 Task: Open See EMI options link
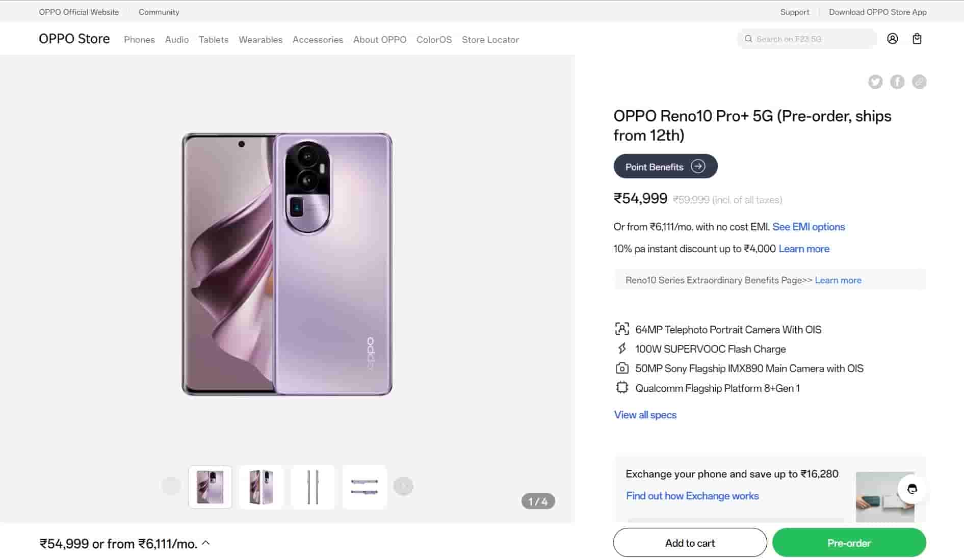tap(809, 227)
